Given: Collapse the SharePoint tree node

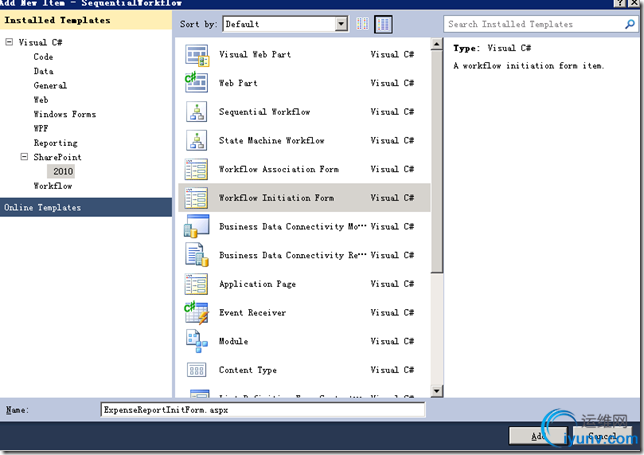Looking at the screenshot, I should click(24, 157).
